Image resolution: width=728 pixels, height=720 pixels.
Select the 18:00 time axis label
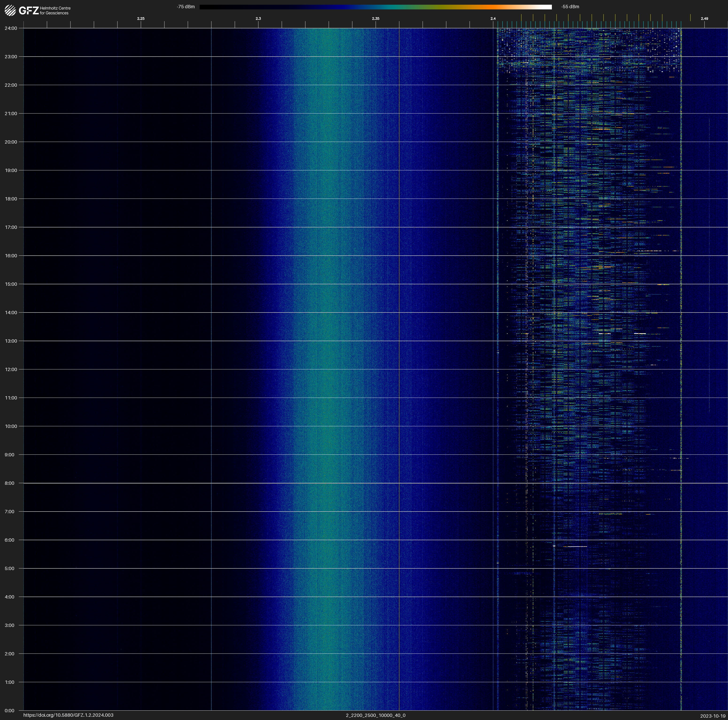click(11, 199)
